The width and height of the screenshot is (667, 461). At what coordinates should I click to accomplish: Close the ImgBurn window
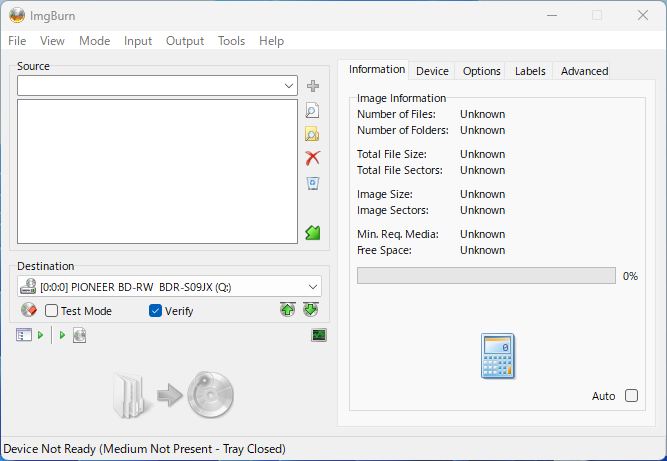point(642,15)
